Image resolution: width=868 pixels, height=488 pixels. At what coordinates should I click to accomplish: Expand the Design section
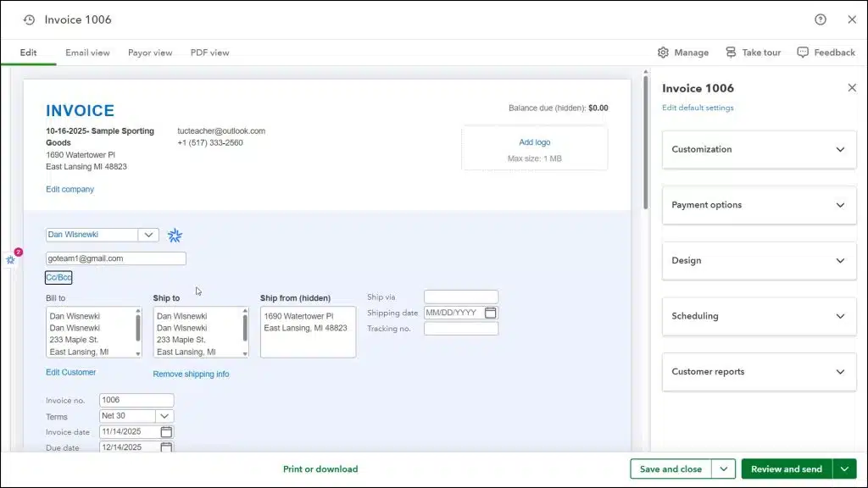(x=759, y=261)
